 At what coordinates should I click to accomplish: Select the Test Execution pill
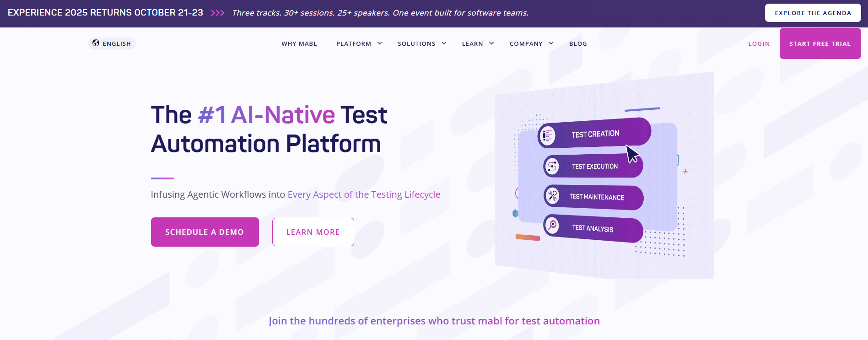click(593, 166)
